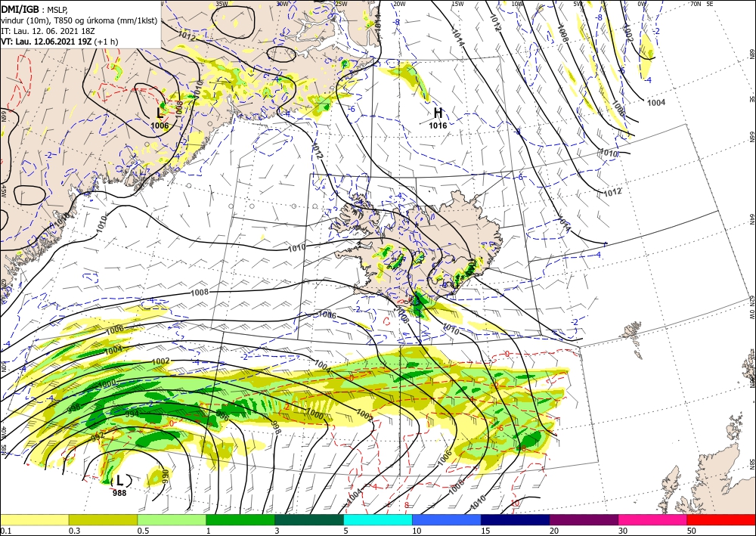Viewport: 756px width, 536px height.
Task: Click the green 1–3 legend swatch
Action: click(240, 519)
